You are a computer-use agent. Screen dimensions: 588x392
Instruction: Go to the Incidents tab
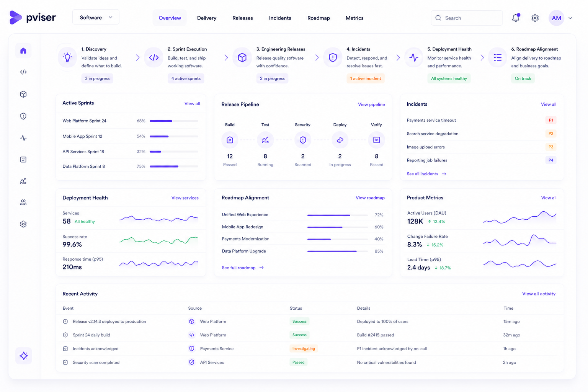[x=280, y=18]
